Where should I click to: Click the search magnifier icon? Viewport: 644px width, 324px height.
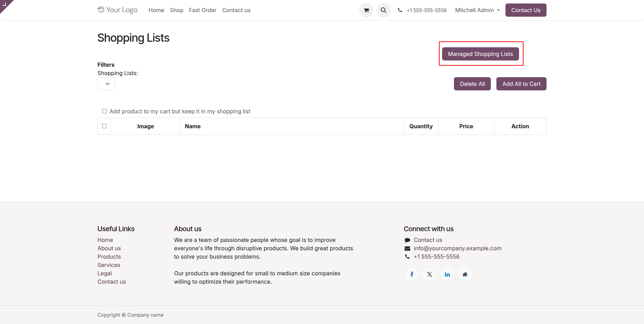pos(384,10)
